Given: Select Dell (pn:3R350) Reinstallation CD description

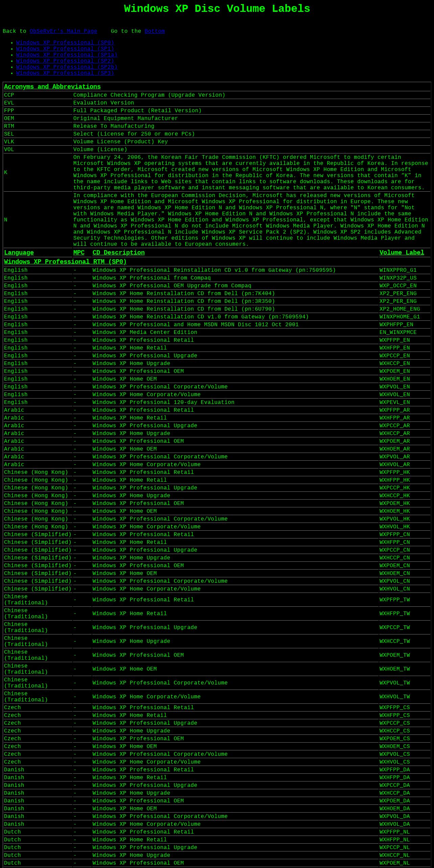Looking at the screenshot, I should (x=184, y=301).
